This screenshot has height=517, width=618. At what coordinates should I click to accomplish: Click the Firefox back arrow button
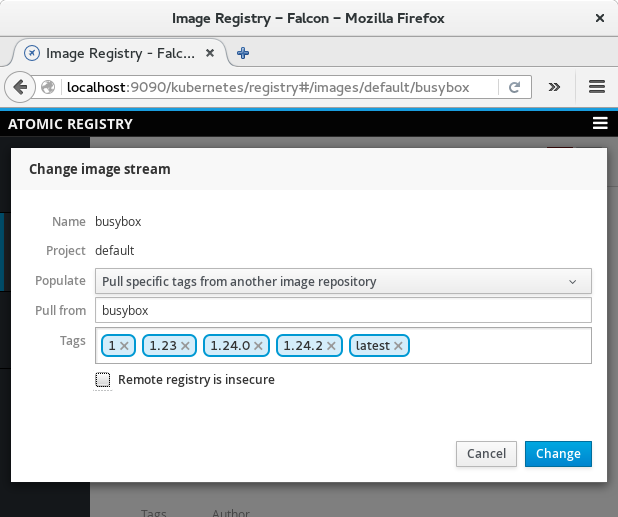(x=20, y=87)
